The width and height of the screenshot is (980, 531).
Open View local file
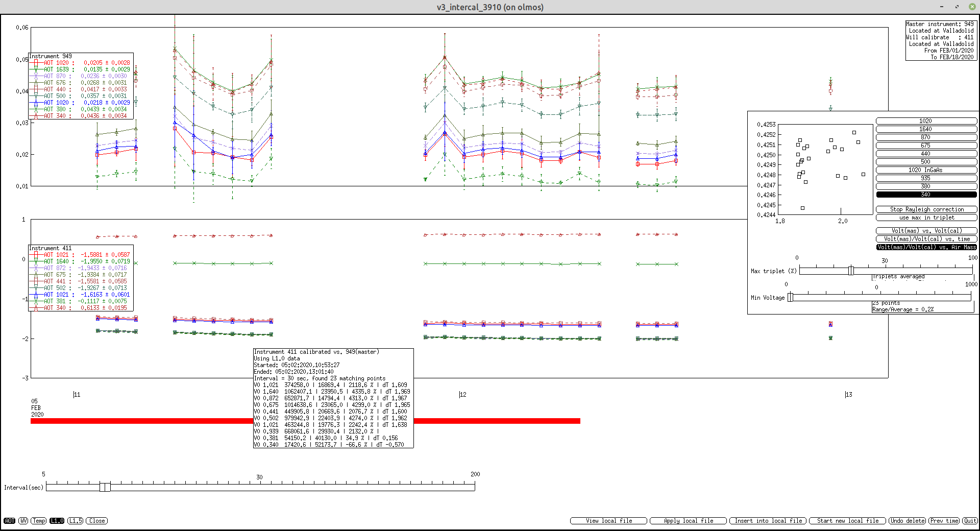pos(608,521)
